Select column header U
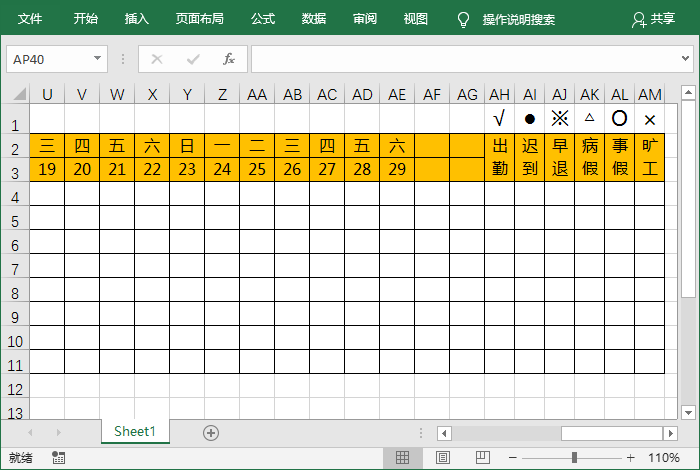This screenshot has height=470, width=700. [x=47, y=94]
